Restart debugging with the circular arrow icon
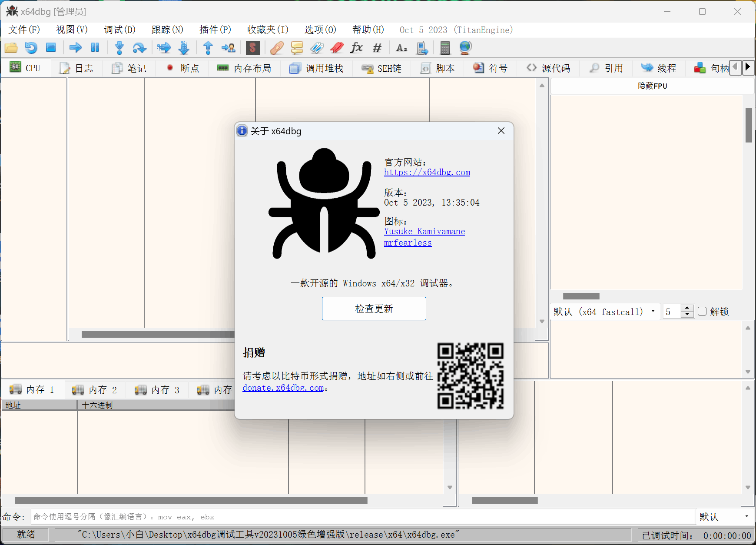Screen dimensions: 756x545 pos(31,47)
